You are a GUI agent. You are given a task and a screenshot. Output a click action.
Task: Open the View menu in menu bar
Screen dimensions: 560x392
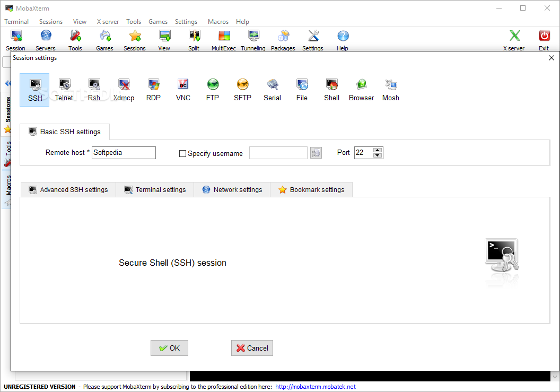(80, 22)
